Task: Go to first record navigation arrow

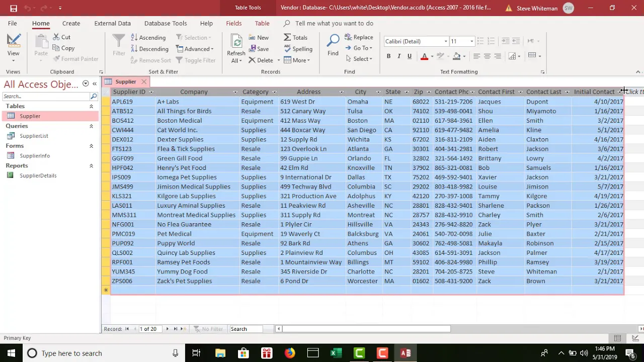Action: click(x=127, y=329)
